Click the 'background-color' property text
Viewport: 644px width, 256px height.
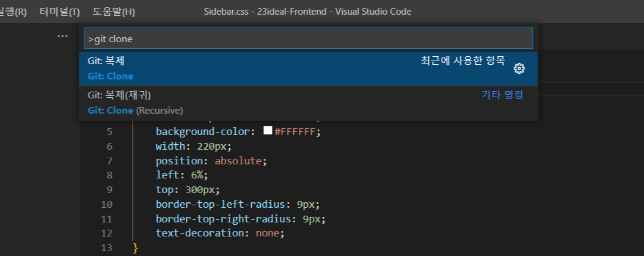(203, 132)
